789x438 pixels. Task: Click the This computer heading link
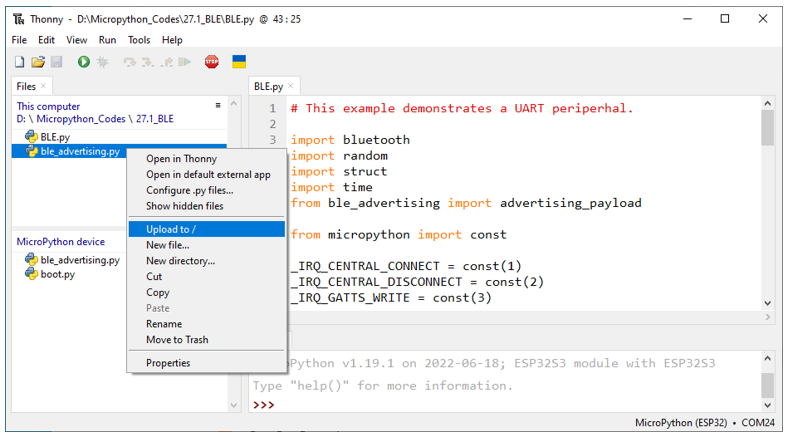48,106
